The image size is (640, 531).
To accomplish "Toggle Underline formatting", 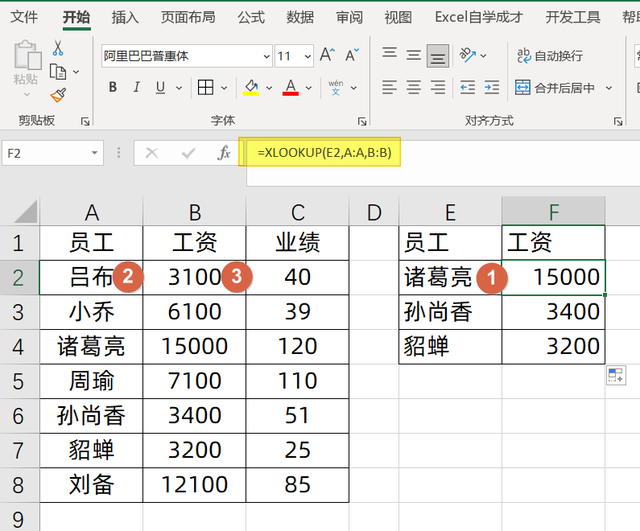I will point(160,87).
